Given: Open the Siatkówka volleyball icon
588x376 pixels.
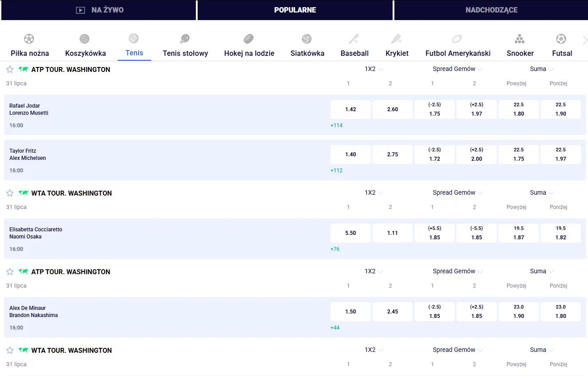Looking at the screenshot, I should (x=307, y=39).
